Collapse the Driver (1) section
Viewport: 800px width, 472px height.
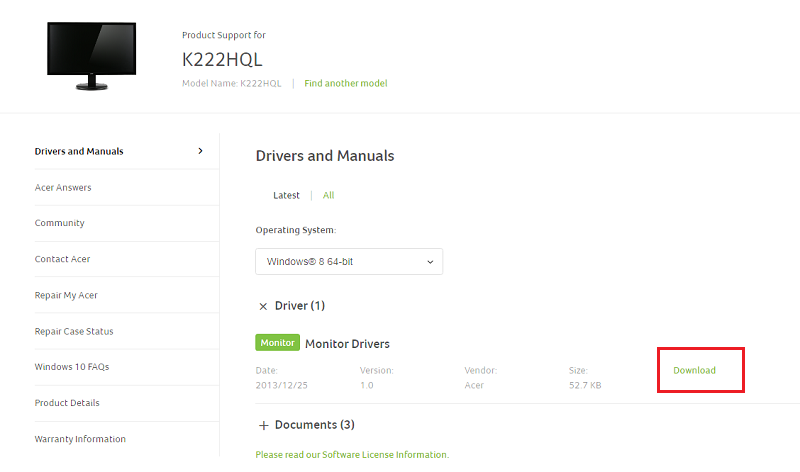click(x=263, y=306)
